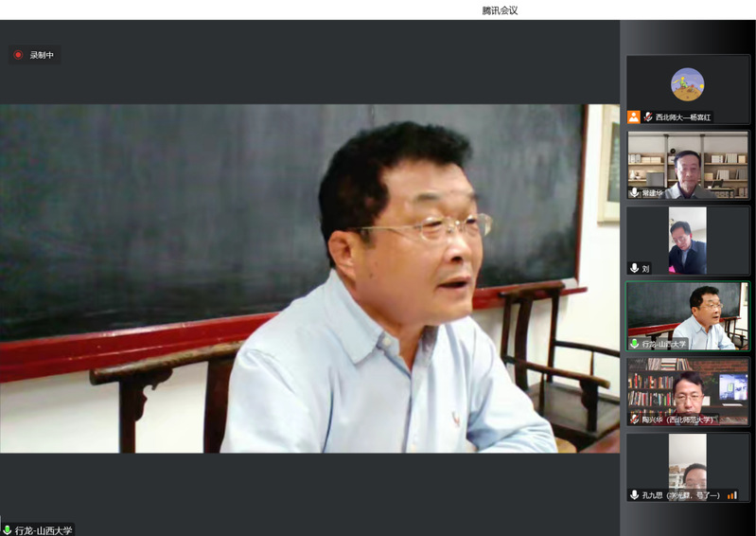This screenshot has height=536, width=756.
Task: Click the 录制中 recording status label
Action: pos(42,55)
